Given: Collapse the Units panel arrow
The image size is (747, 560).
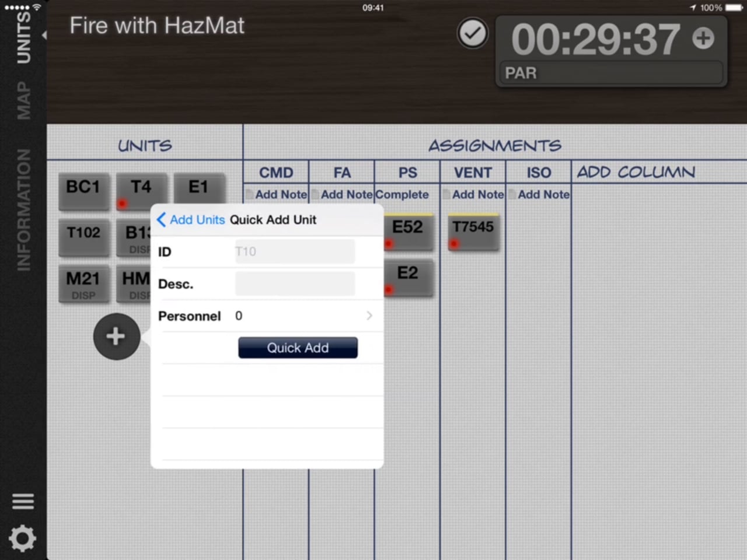Looking at the screenshot, I should pyautogui.click(x=44, y=36).
